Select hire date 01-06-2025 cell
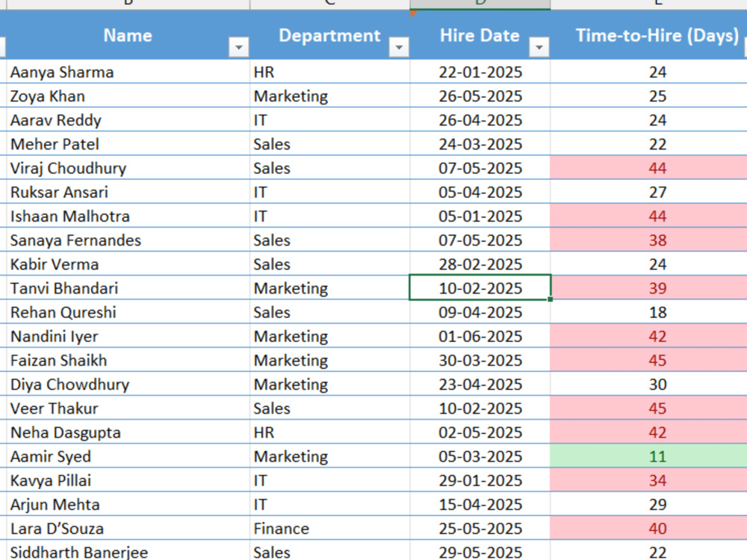 pyautogui.click(x=480, y=336)
